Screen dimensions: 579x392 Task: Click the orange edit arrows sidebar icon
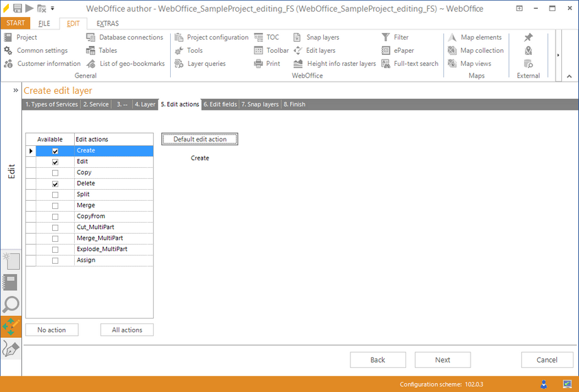[x=11, y=326]
